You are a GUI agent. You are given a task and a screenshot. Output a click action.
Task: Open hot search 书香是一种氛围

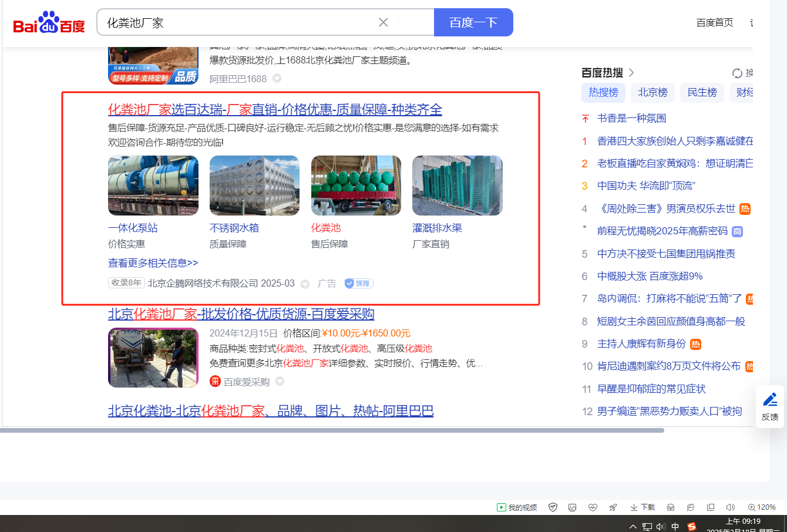[x=632, y=119]
